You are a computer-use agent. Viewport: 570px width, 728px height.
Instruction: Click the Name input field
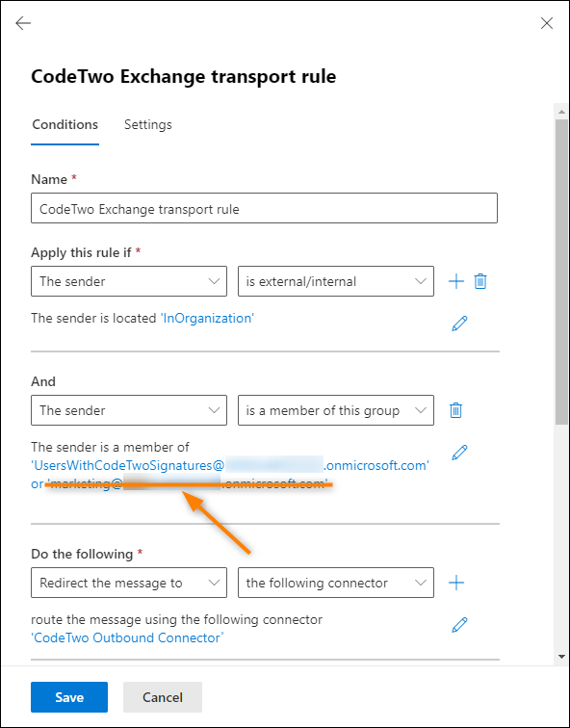pyautogui.click(x=264, y=208)
